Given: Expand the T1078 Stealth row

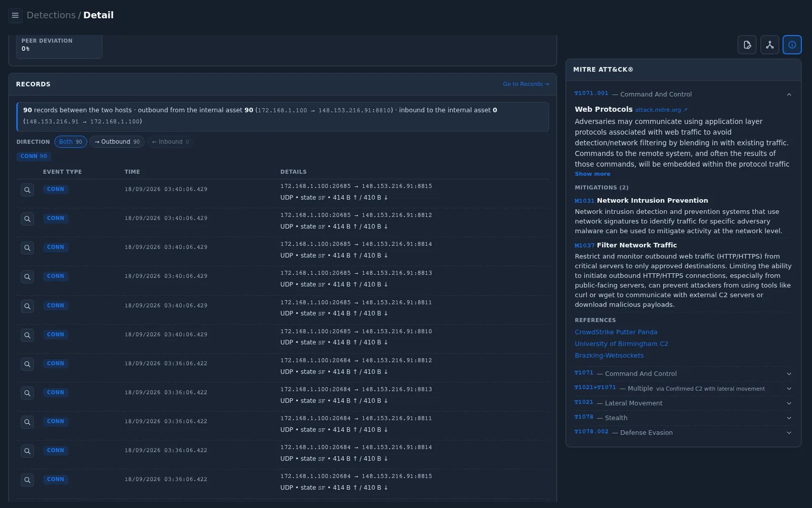Looking at the screenshot, I should [x=684, y=418].
